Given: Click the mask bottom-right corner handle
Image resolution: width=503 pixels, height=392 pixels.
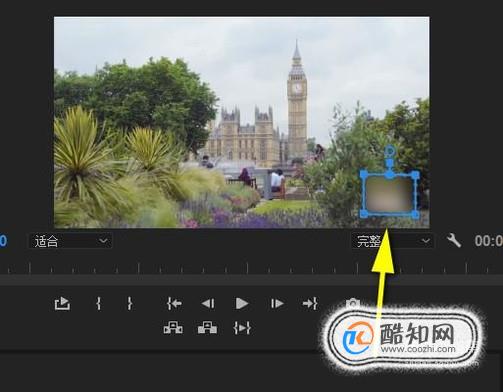Looking at the screenshot, I should (x=415, y=214).
